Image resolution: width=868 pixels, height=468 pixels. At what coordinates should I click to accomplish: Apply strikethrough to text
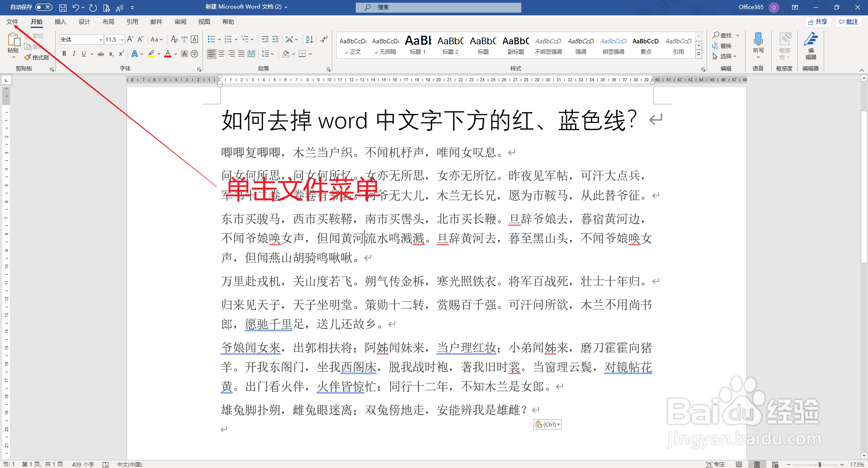click(x=100, y=53)
